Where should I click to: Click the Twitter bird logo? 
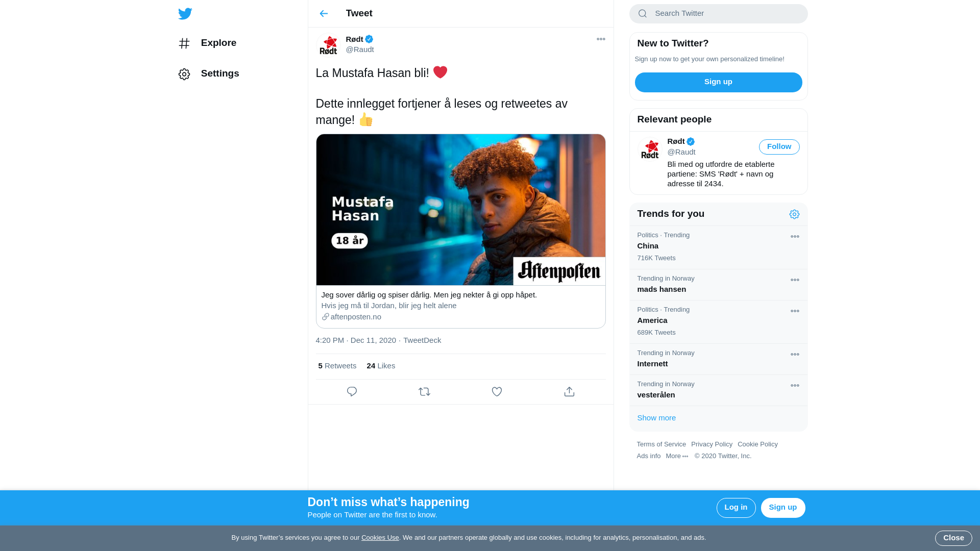click(185, 14)
